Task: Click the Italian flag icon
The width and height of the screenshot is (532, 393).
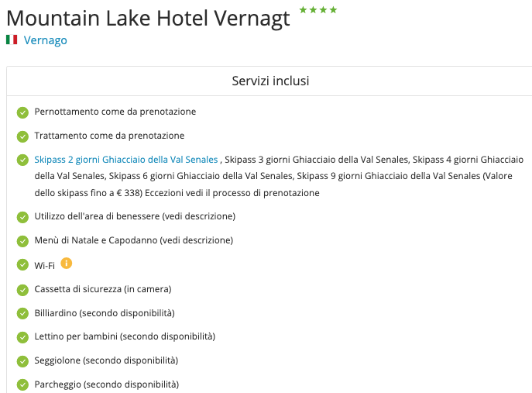Action: coord(12,40)
